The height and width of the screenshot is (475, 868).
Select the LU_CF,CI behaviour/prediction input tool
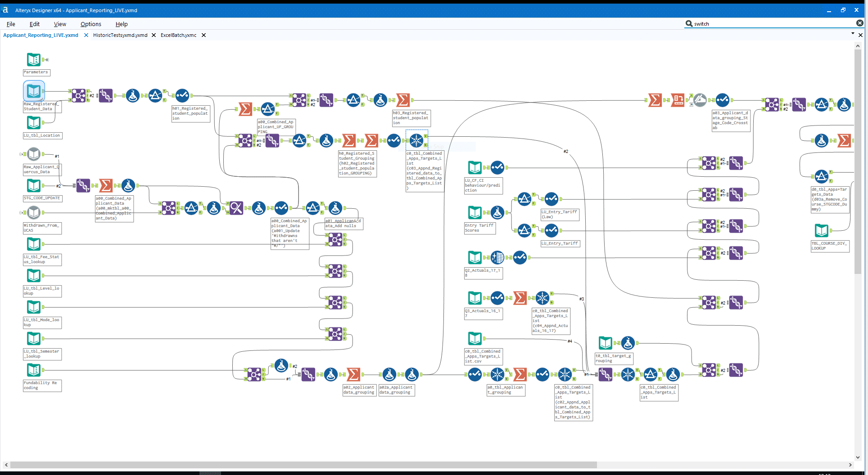click(x=475, y=167)
